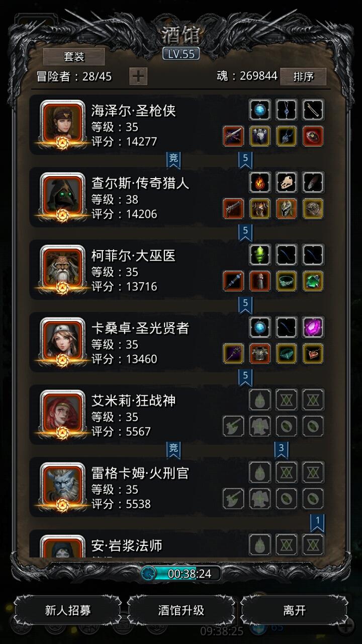Tap 艾米莉's empty axe weapon slot

233,426
